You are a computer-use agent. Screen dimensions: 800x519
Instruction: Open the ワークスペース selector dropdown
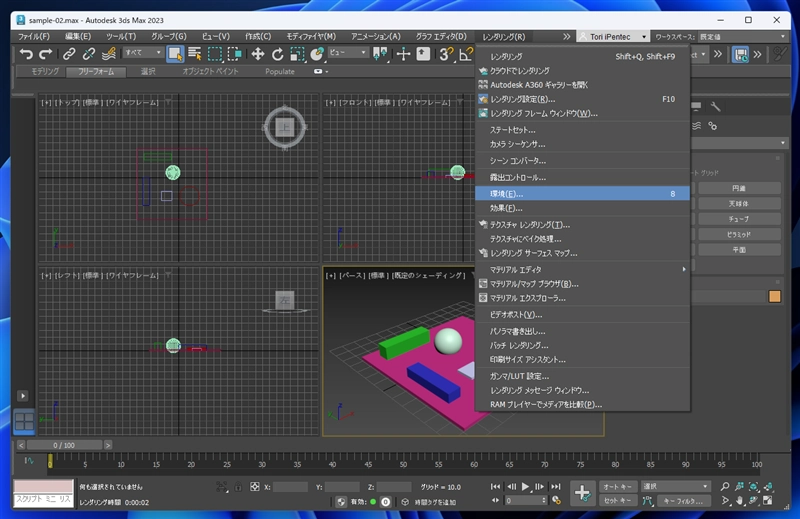[742, 37]
